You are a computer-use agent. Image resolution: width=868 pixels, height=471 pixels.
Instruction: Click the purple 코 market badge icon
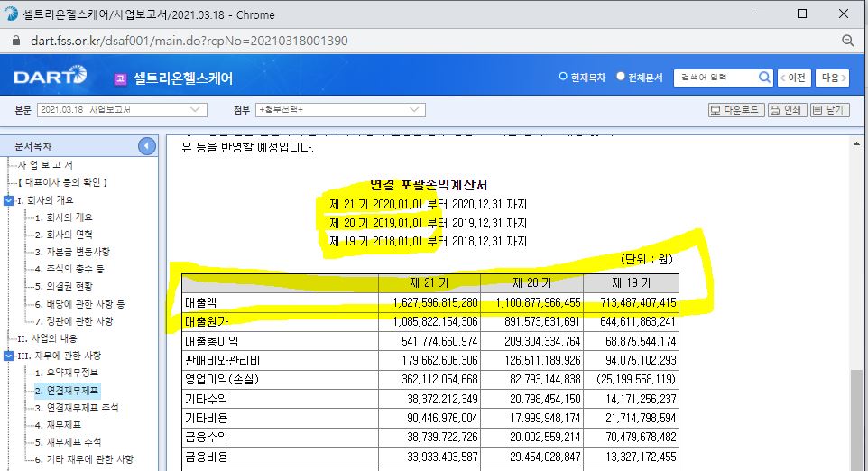tap(120, 79)
